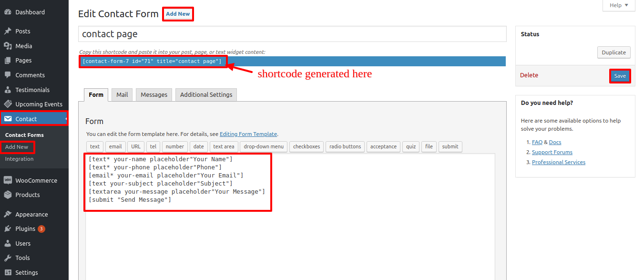This screenshot has height=280, width=644.
Task: Switch to the Form tab
Action: (x=96, y=94)
